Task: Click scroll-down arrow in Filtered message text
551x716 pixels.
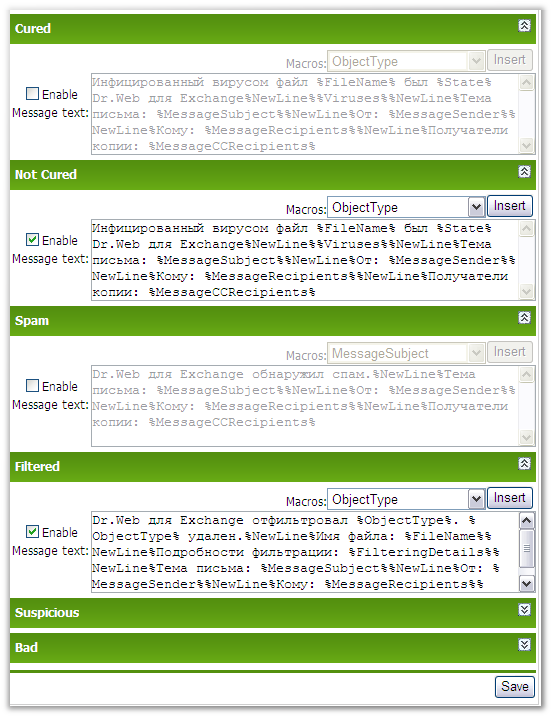Action: 526,584
